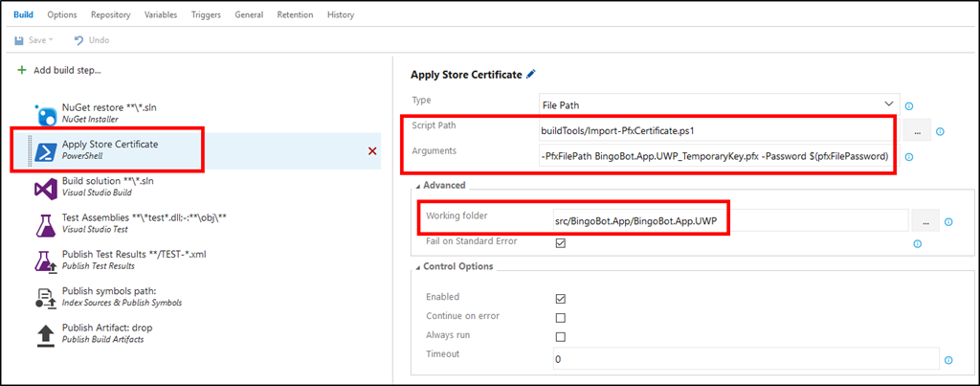This screenshot has height=386, width=980.
Task: Remove Apply Store Certificate step with red X
Action: (372, 150)
